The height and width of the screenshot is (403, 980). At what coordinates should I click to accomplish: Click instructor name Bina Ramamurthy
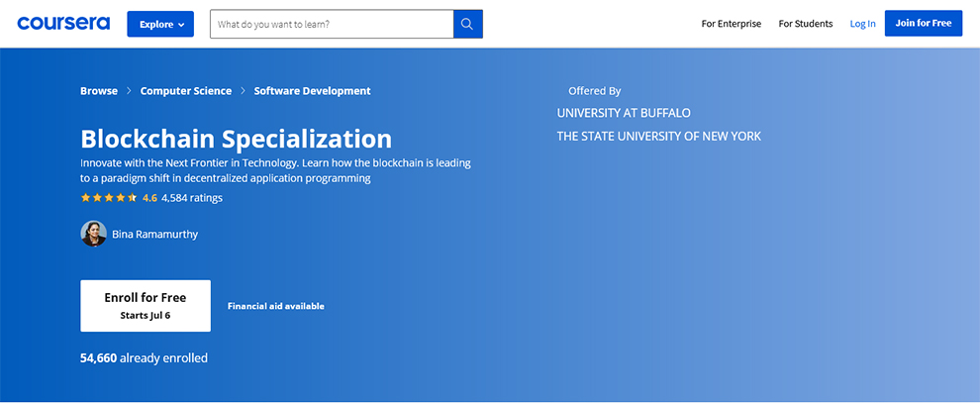pyautogui.click(x=155, y=235)
